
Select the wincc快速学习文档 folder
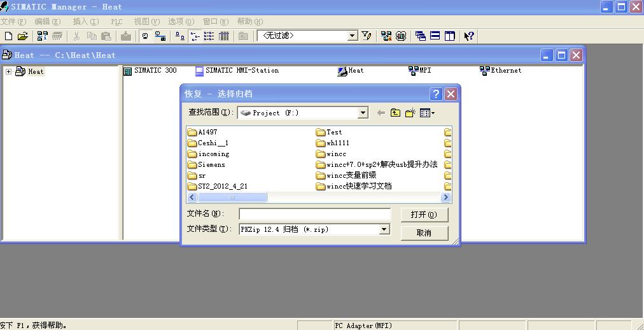click(x=354, y=186)
